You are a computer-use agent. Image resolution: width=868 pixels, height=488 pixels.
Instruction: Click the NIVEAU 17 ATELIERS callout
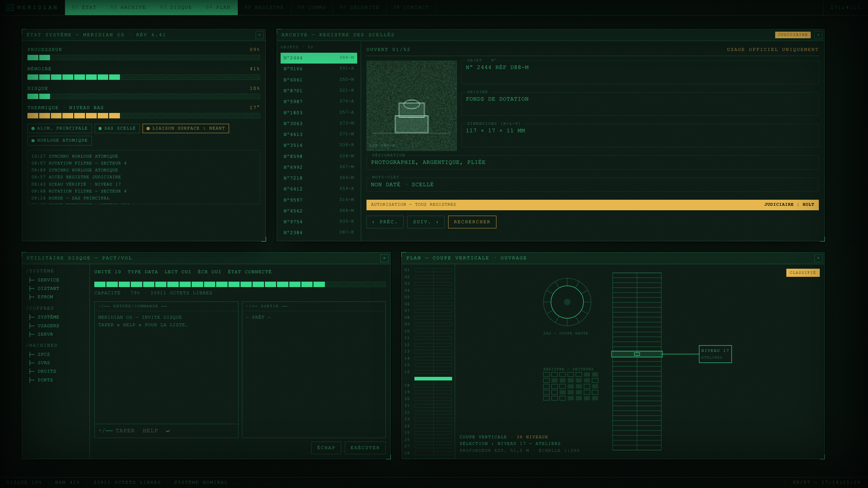point(715,354)
